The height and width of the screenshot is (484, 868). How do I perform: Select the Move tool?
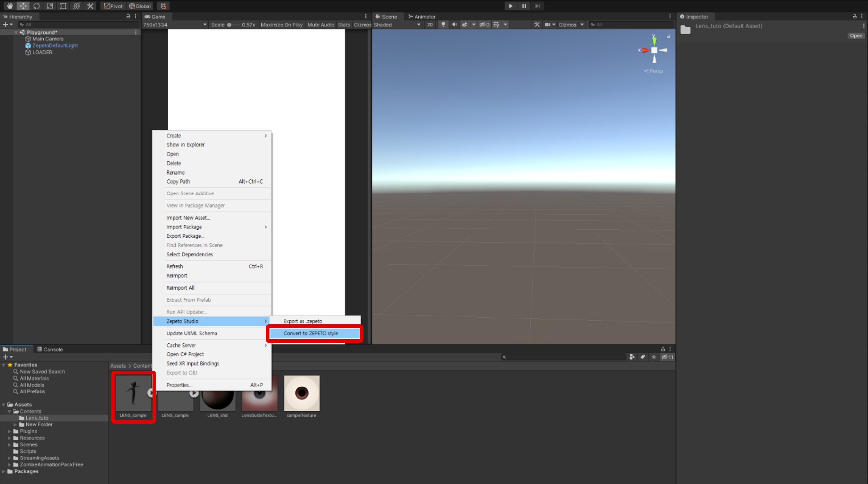click(x=23, y=6)
